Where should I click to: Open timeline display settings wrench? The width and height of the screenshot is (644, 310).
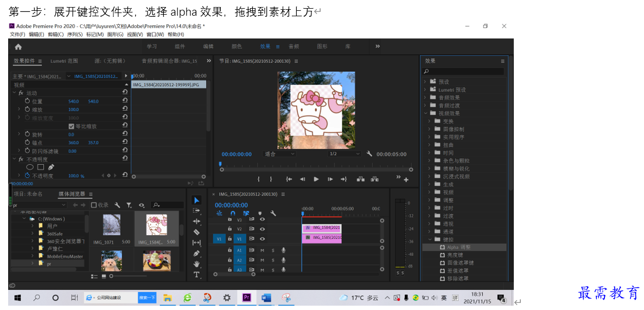coord(273,213)
